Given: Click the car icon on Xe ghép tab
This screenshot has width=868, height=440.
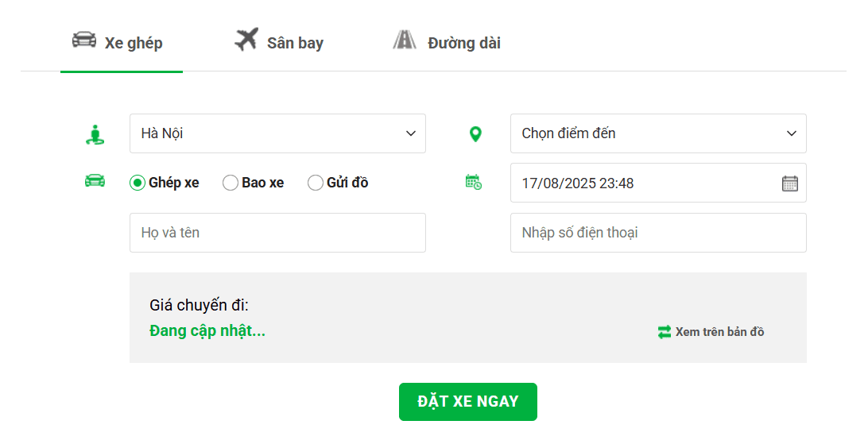Looking at the screenshot, I should point(84,40).
